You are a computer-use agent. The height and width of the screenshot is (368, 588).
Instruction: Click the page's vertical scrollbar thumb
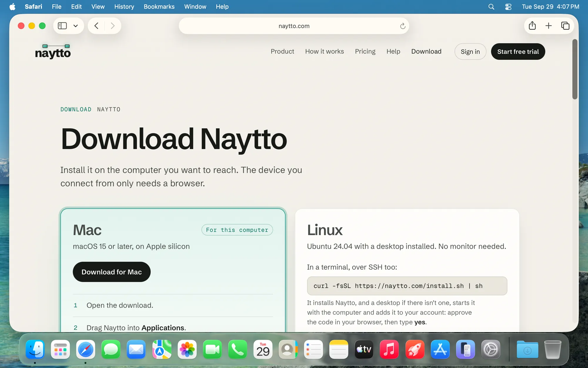(x=575, y=69)
